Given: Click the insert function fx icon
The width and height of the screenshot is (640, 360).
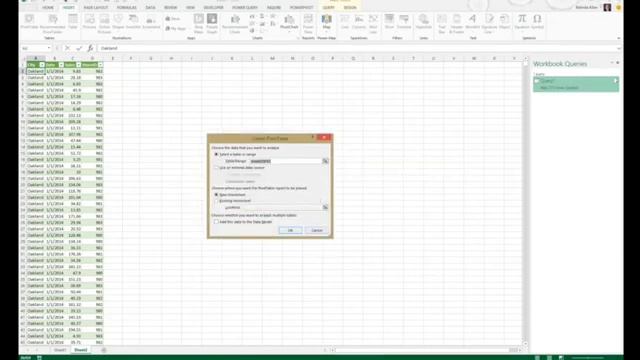Looking at the screenshot, I should pos(90,48).
